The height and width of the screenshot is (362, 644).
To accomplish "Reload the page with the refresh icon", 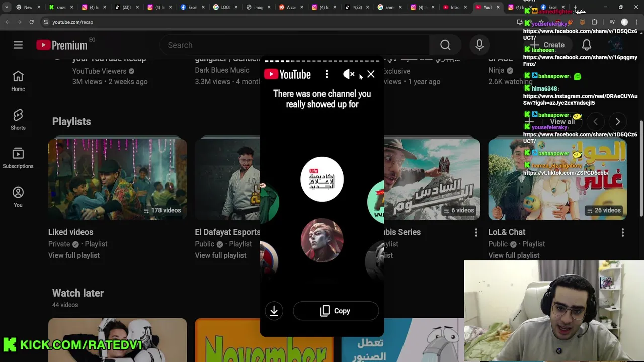I will coord(31,22).
